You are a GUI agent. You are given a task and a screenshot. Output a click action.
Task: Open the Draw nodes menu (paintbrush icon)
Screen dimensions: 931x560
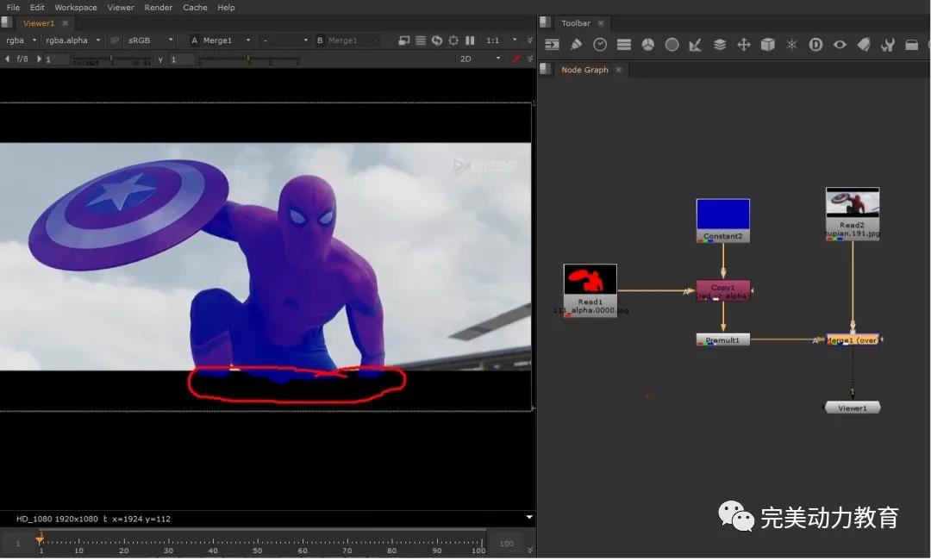click(x=576, y=45)
